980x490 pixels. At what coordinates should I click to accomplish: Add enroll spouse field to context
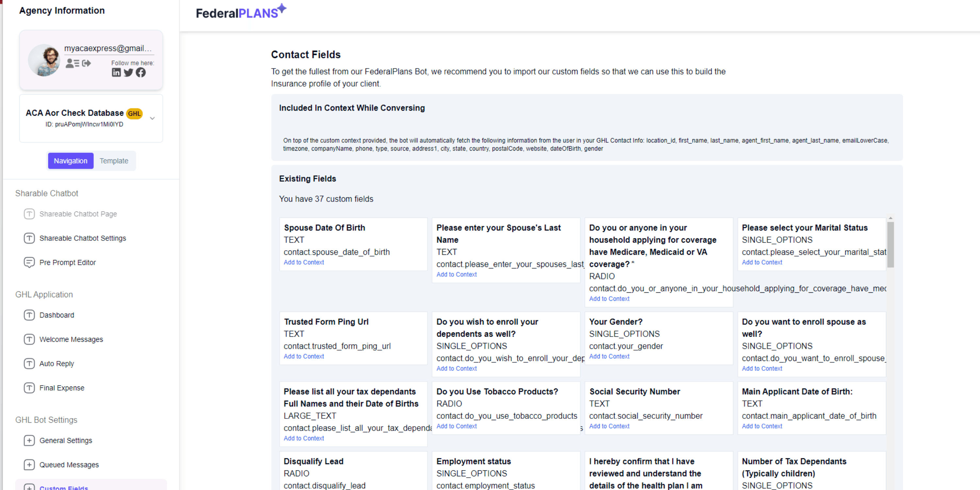(762, 368)
